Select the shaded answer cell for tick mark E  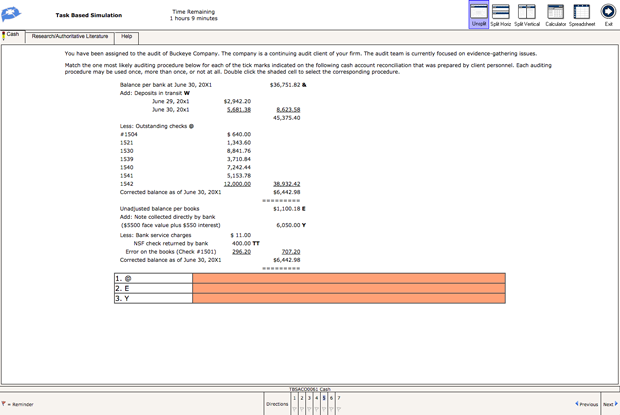pos(348,288)
